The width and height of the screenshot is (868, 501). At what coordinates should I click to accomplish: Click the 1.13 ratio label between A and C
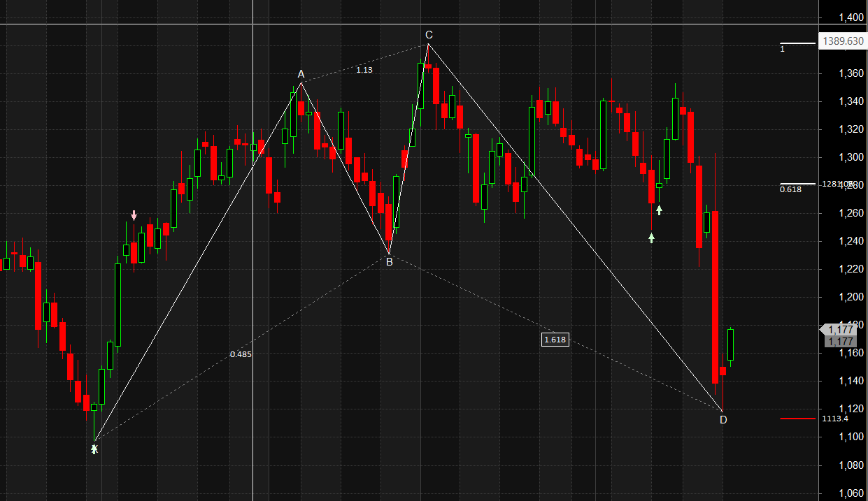tap(364, 70)
